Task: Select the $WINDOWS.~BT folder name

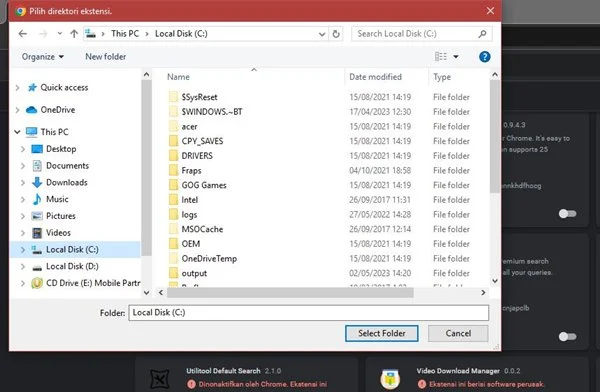Action: point(212,112)
